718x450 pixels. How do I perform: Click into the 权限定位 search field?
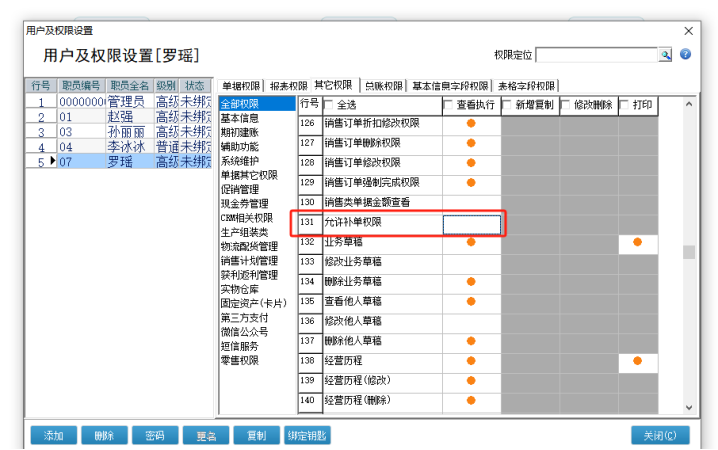click(x=597, y=55)
